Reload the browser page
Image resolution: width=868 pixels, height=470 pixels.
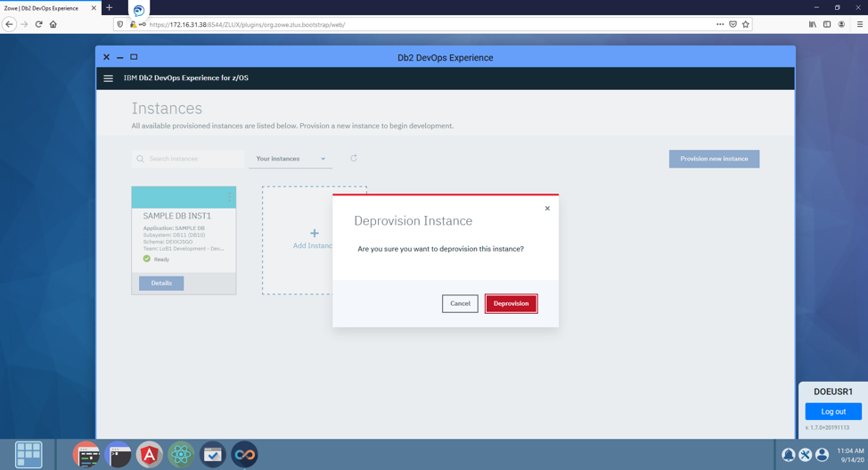pyautogui.click(x=38, y=24)
